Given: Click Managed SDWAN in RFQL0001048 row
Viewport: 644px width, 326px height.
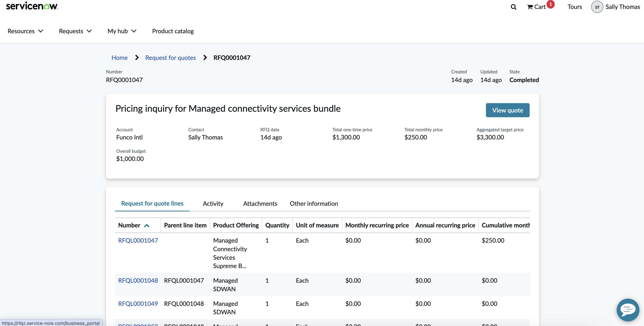Looking at the screenshot, I should point(225,285).
